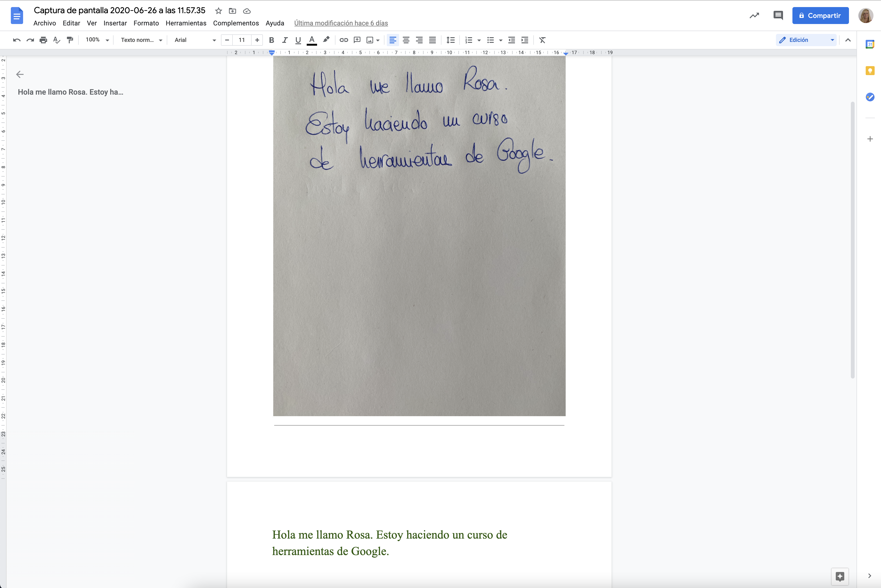Click the clear formatting icon
Screen dimensions: 881x588
[542, 40]
